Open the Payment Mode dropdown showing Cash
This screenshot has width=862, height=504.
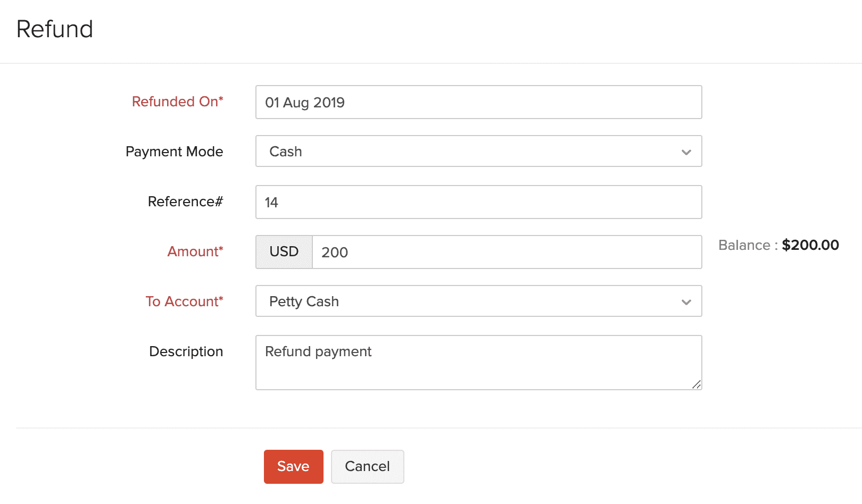pyautogui.click(x=468, y=152)
